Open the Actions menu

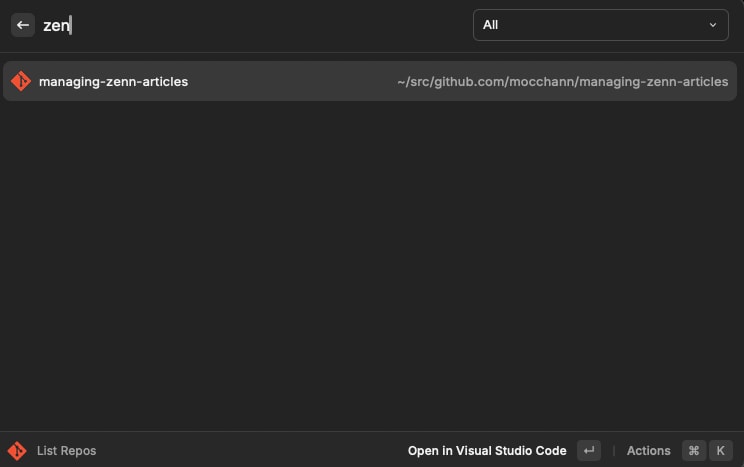point(648,450)
